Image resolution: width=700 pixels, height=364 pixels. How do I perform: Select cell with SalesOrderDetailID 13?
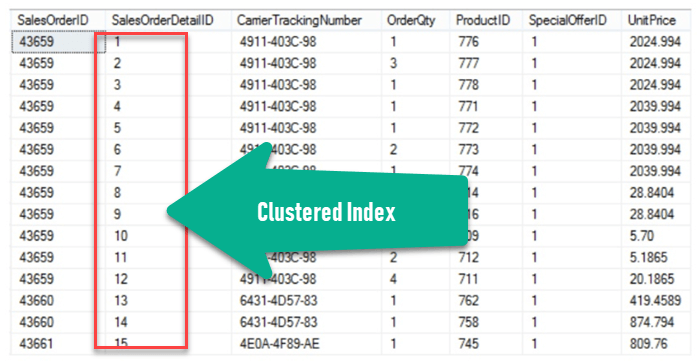point(168,300)
